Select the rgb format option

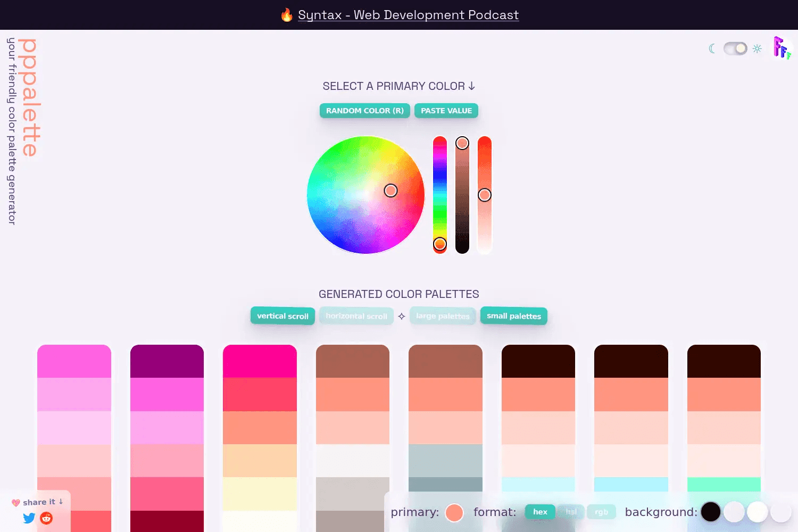(x=601, y=512)
